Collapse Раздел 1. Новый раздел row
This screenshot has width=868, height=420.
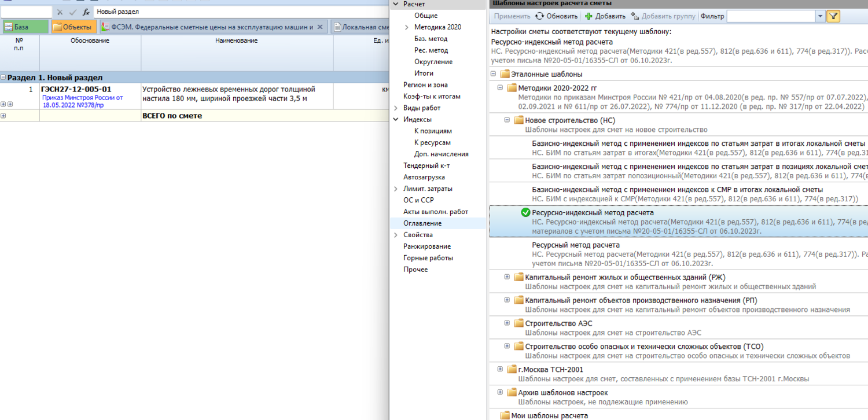point(3,78)
